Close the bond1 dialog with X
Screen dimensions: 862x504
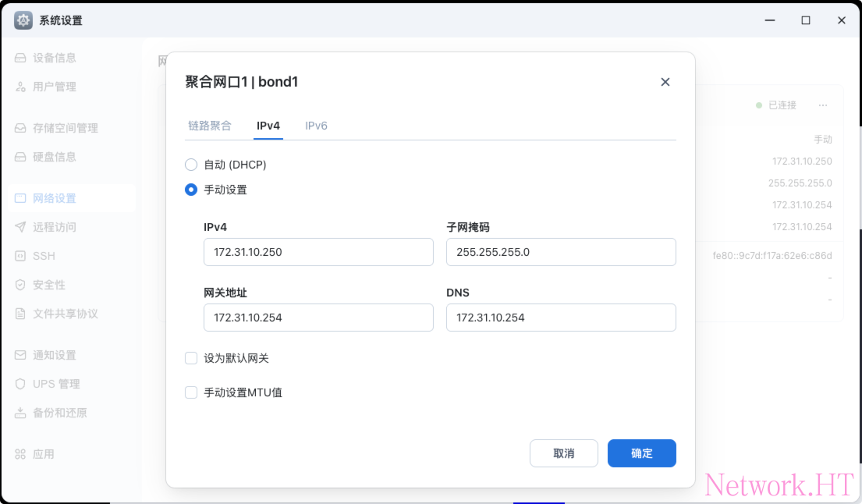point(665,82)
